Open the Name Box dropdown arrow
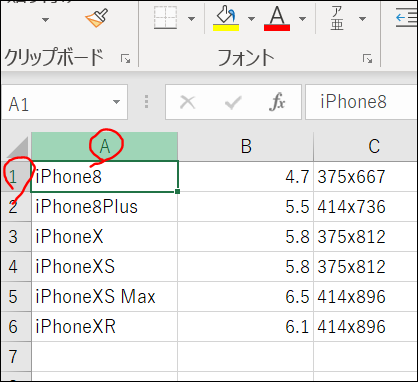418x382 pixels. click(116, 102)
